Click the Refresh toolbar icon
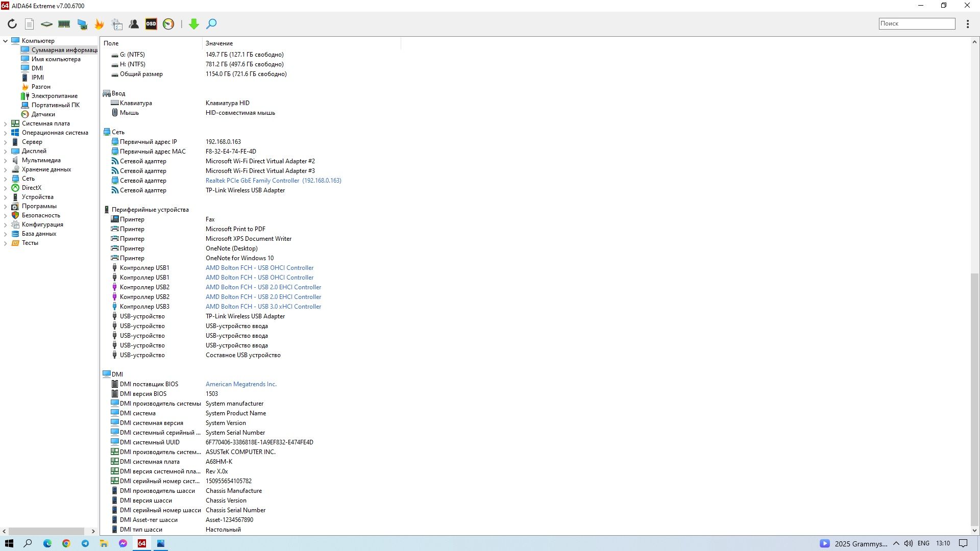Screen dimensions: 980x551 click(x=12, y=24)
